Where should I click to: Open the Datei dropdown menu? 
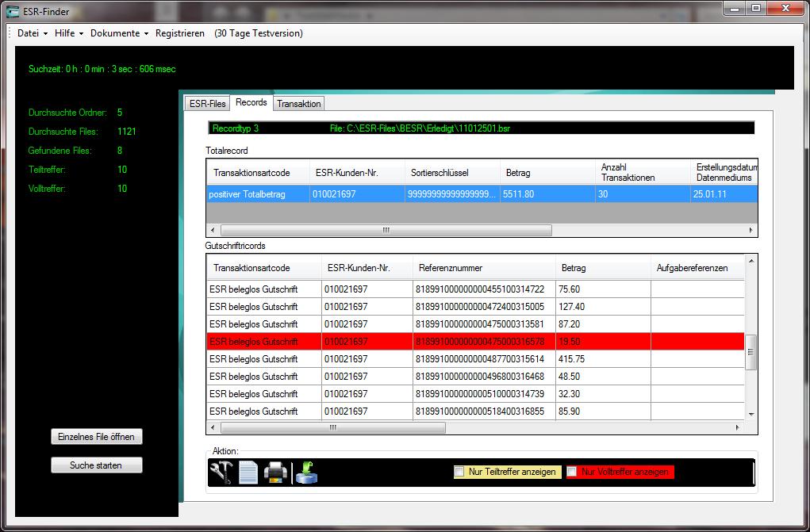pyautogui.click(x=32, y=33)
